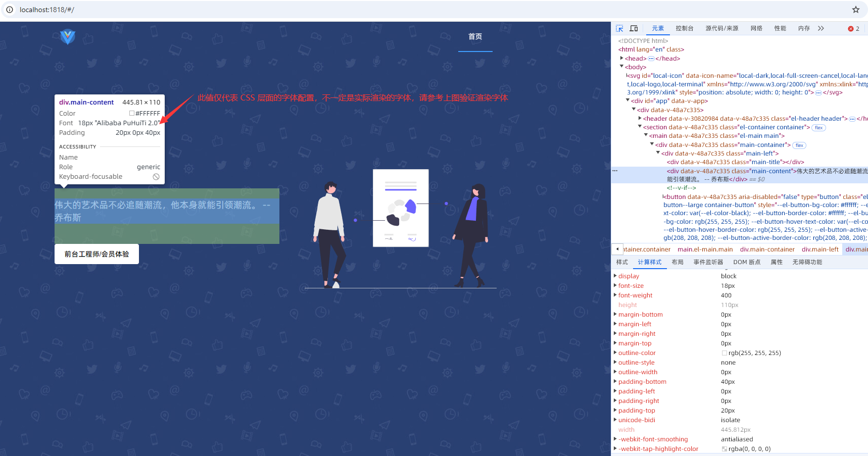Click the browser address bar URL
Image resolution: width=868 pixels, height=456 pixels.
pyautogui.click(x=47, y=10)
